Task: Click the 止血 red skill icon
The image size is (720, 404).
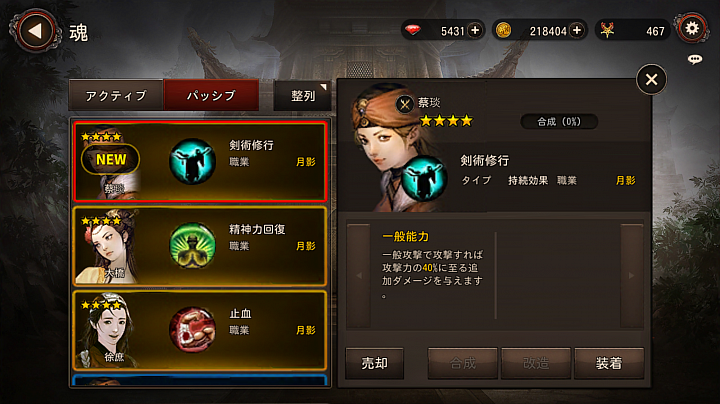Action: point(192,330)
